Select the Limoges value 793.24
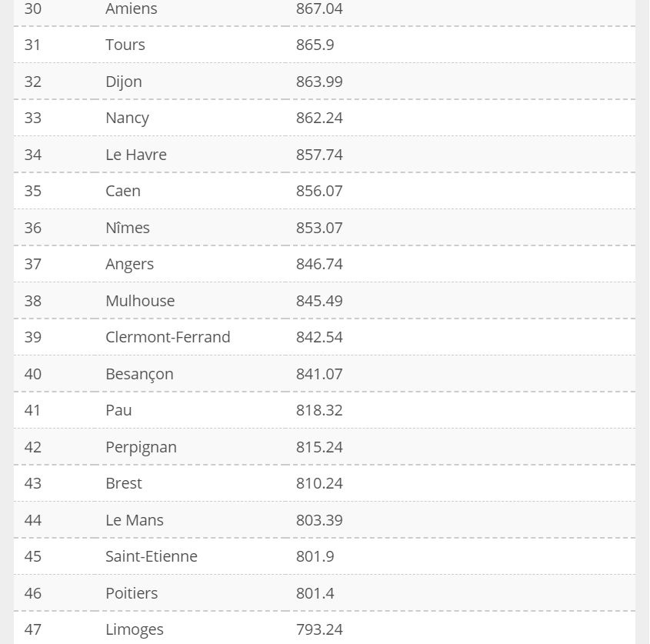650x644 pixels. (319, 629)
